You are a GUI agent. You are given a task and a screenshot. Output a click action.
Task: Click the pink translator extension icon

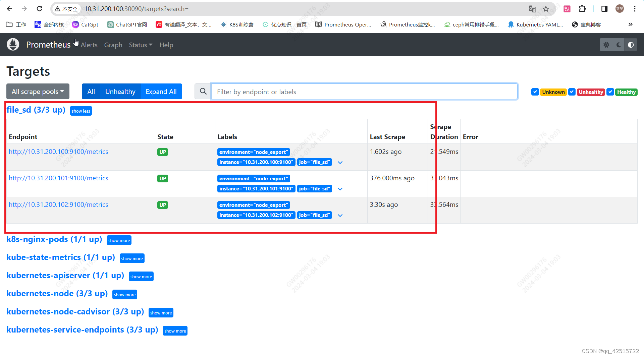point(567,9)
